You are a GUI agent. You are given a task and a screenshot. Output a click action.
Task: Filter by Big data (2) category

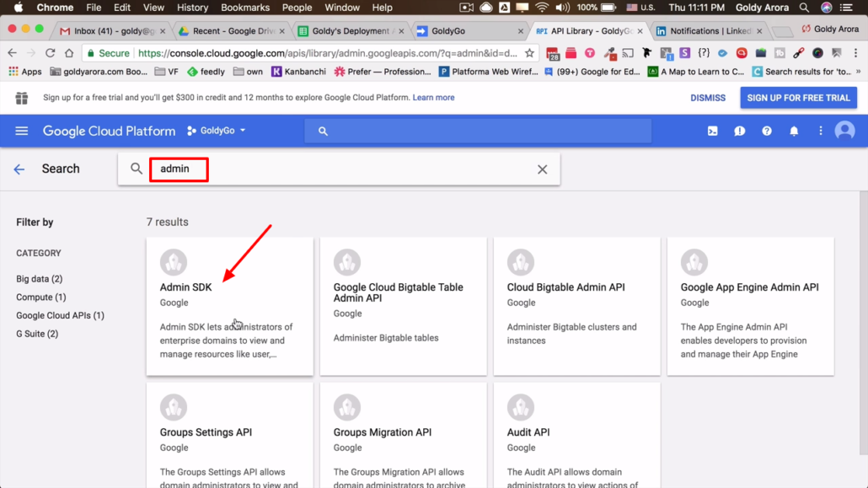pos(40,279)
